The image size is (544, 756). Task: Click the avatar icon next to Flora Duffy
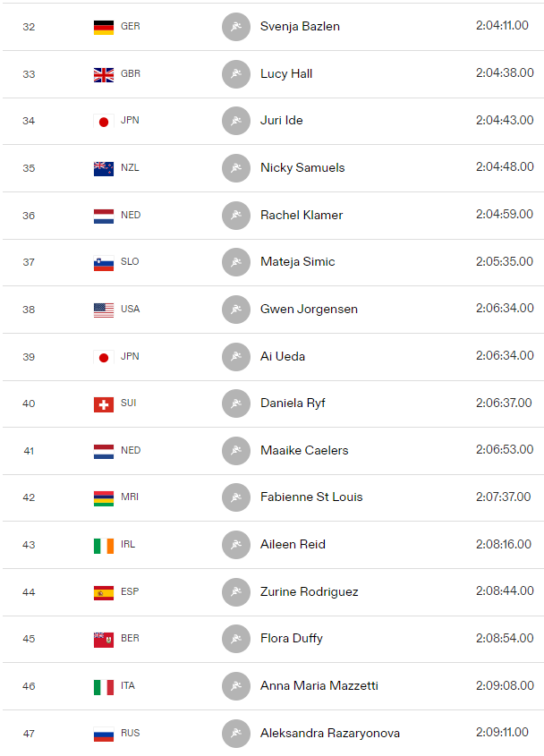(x=236, y=639)
